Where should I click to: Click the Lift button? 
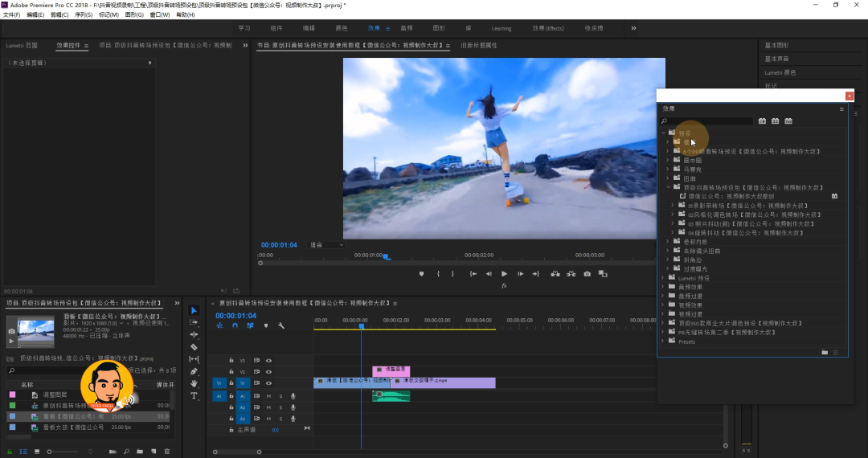tap(555, 274)
